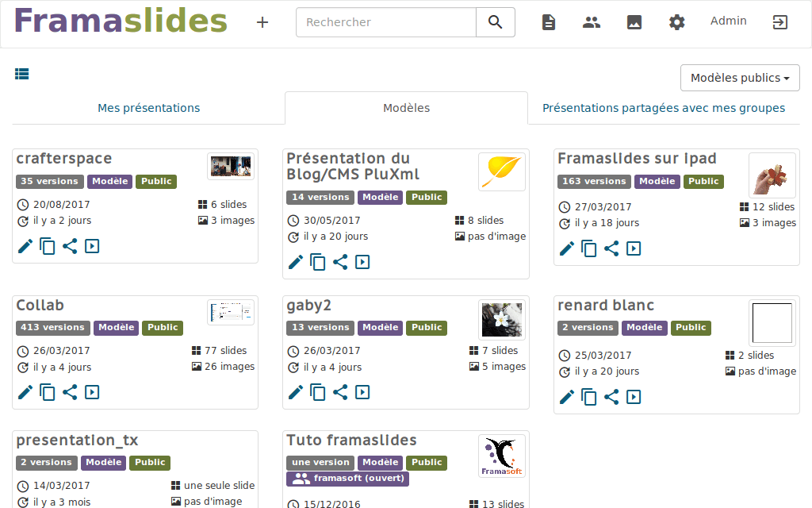Toggle the list view icon
This screenshot has width=812, height=508.
click(x=22, y=74)
